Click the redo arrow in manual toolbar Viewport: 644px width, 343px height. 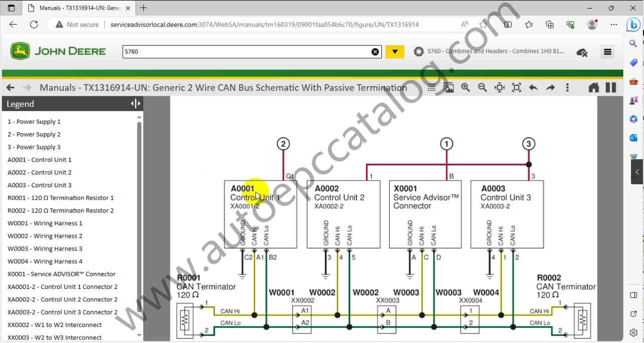550,88
